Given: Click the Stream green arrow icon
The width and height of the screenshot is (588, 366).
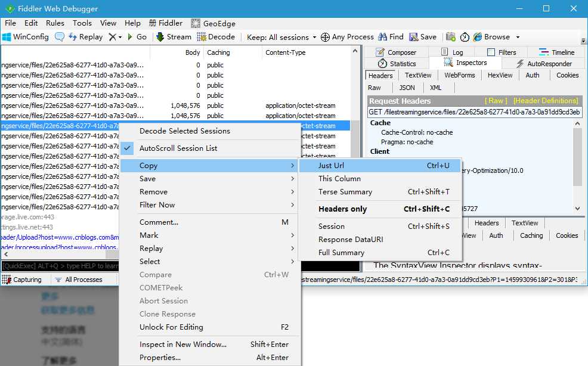Looking at the screenshot, I should coord(160,37).
